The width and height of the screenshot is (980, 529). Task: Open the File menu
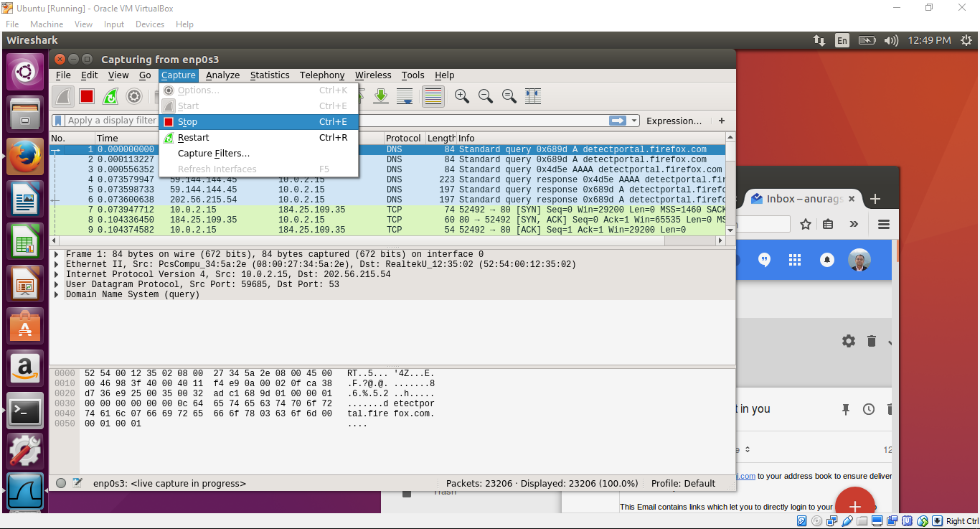pyautogui.click(x=63, y=75)
